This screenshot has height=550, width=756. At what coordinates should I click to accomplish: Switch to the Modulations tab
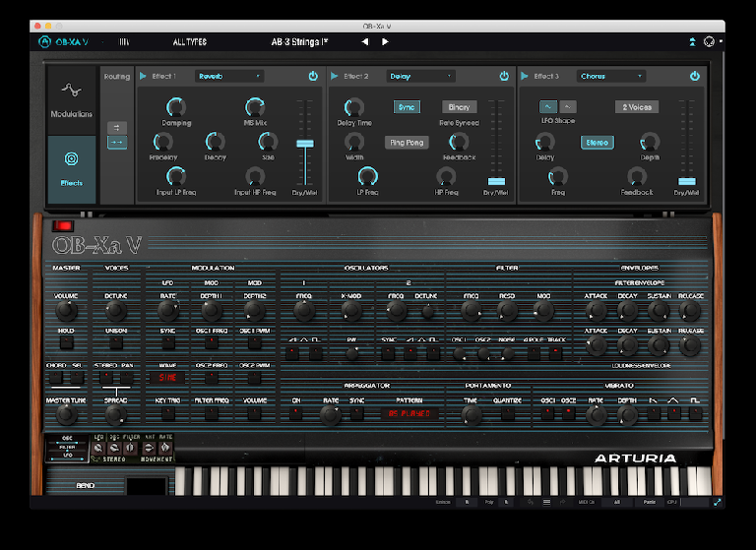[71, 100]
